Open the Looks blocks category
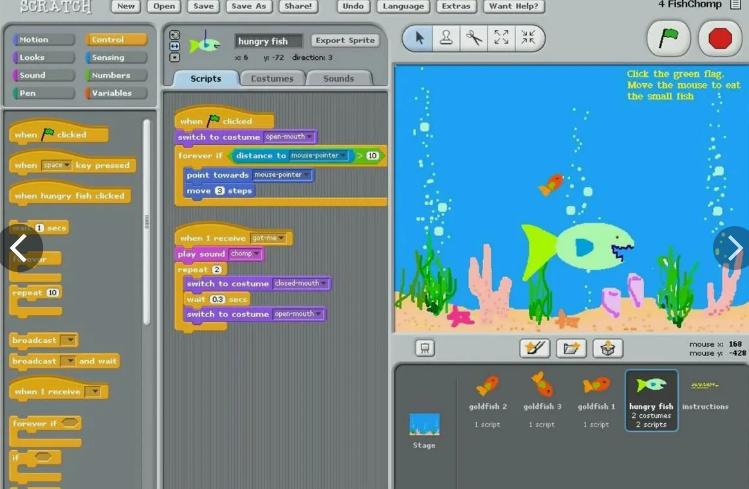This screenshot has width=749, height=489. click(x=43, y=57)
